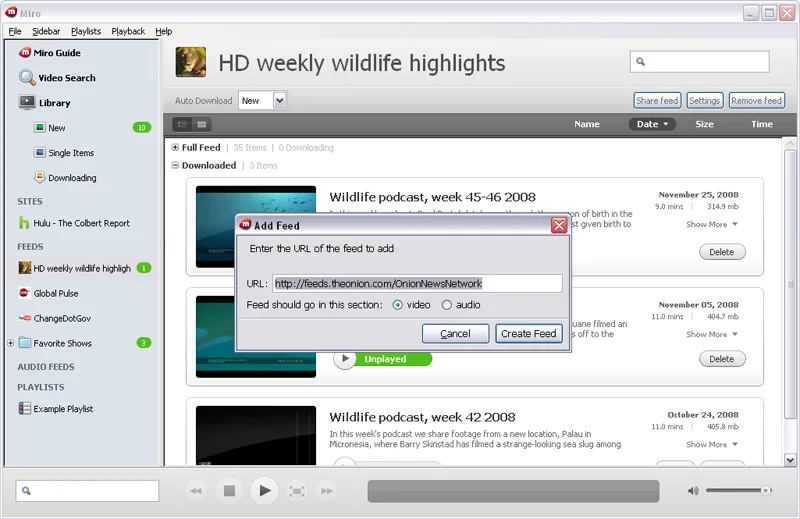The image size is (800, 519).
Task: Select the audio section radio button
Action: [446, 305]
